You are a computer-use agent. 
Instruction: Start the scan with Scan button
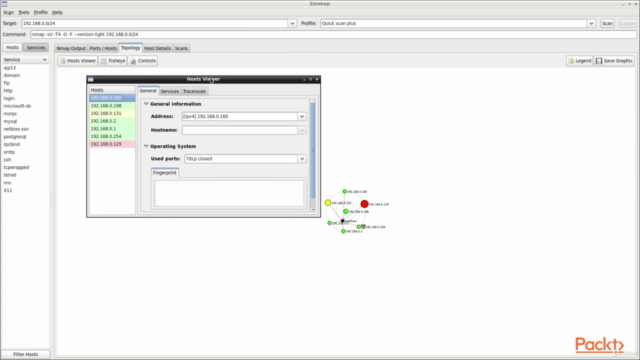coord(607,23)
